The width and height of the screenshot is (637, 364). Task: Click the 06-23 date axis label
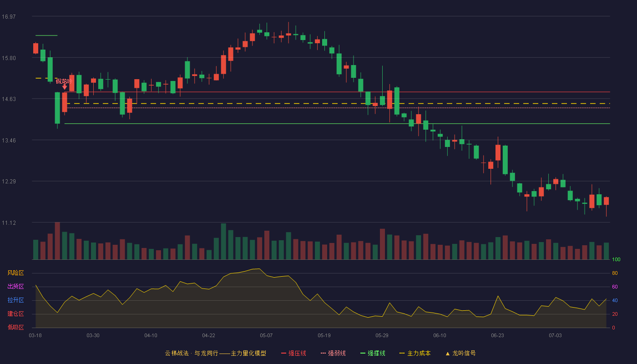coord(497,335)
